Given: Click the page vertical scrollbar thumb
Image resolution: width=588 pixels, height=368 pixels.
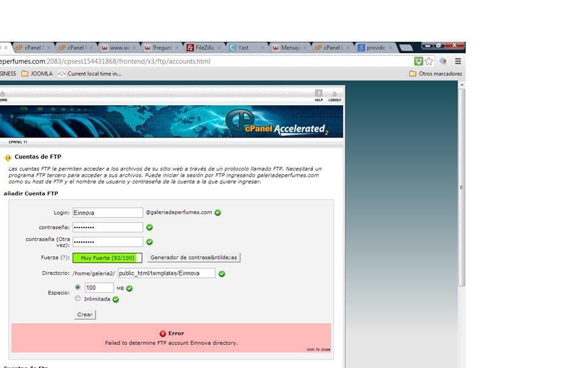Looking at the screenshot, I should (x=461, y=188).
